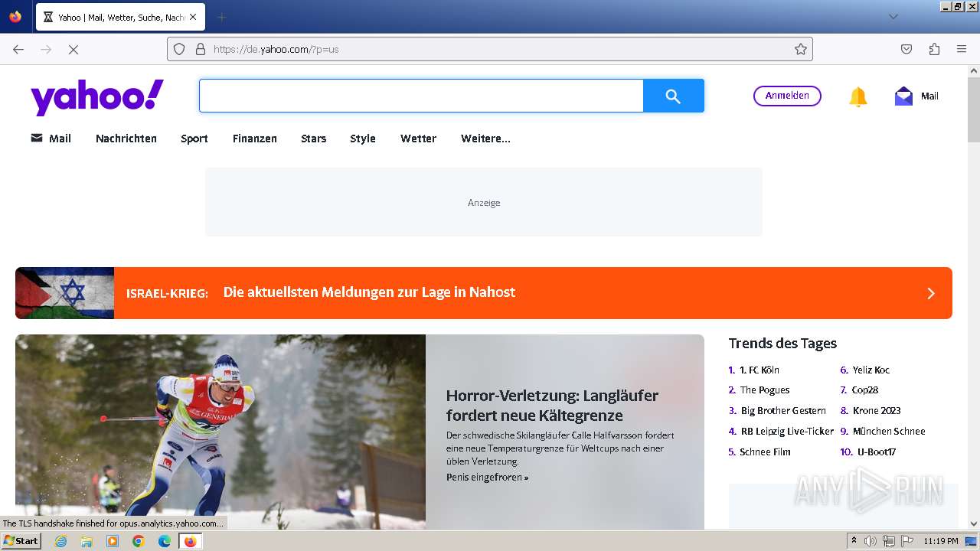Click the Yahoo logo

click(97, 97)
